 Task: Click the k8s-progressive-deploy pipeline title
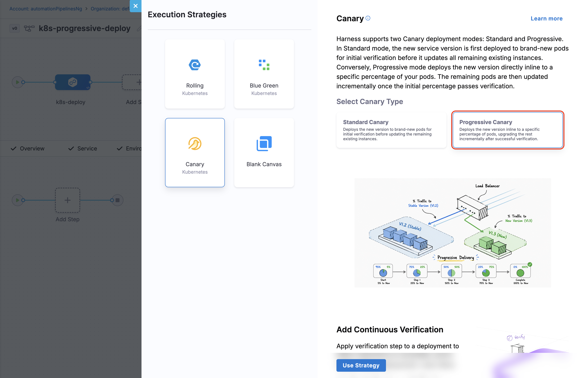click(84, 28)
